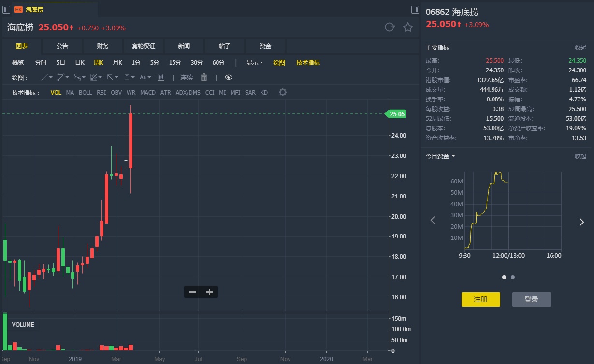The width and height of the screenshot is (594, 364).
Task: Add 海底捞 to favorites with star icon
Action: click(x=408, y=28)
